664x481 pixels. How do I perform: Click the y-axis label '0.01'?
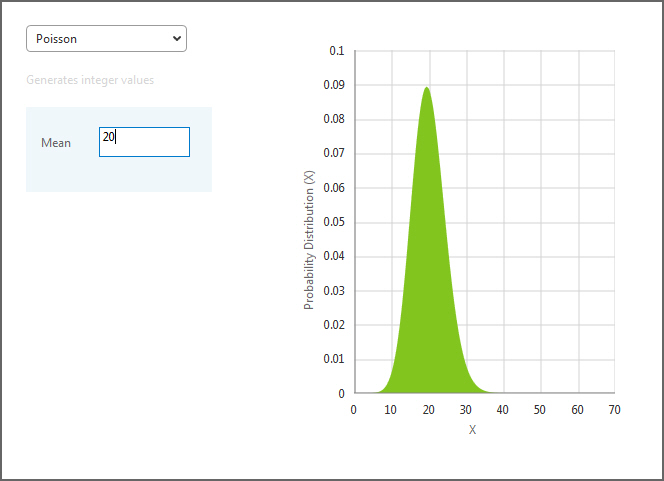334,359
